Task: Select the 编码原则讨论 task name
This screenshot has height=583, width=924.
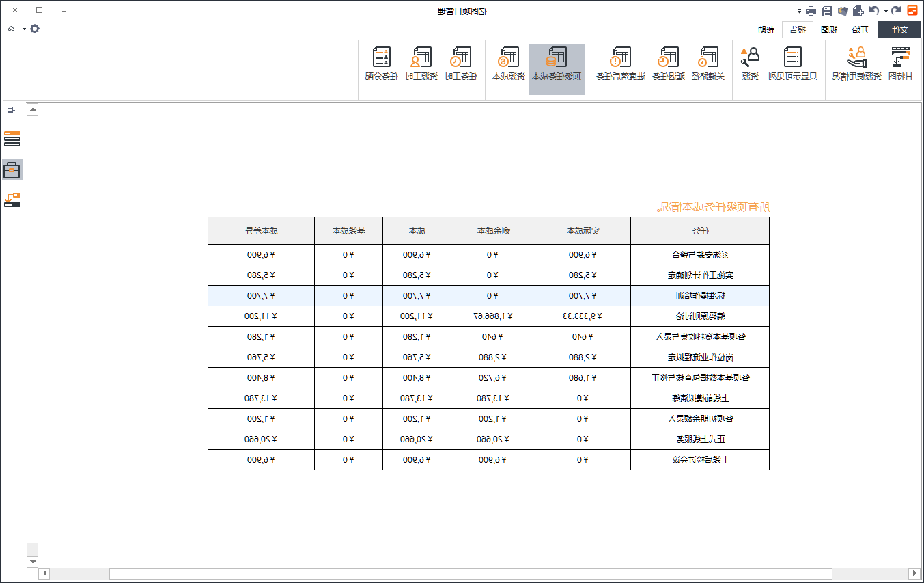Action: click(700, 316)
